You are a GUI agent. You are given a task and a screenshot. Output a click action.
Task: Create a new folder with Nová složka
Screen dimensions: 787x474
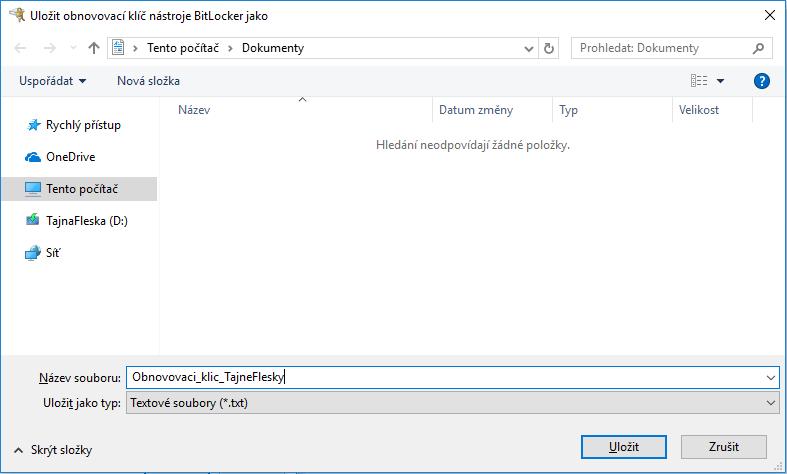[x=148, y=81]
